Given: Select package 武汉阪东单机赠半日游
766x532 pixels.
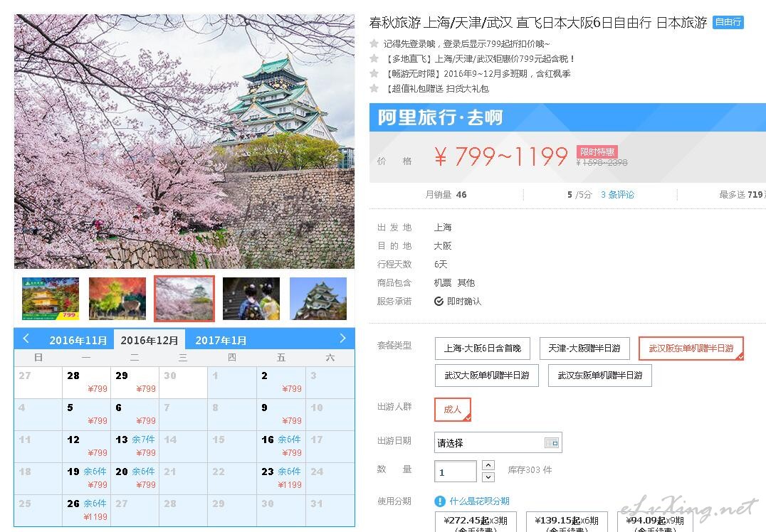Looking at the screenshot, I should (x=691, y=349).
